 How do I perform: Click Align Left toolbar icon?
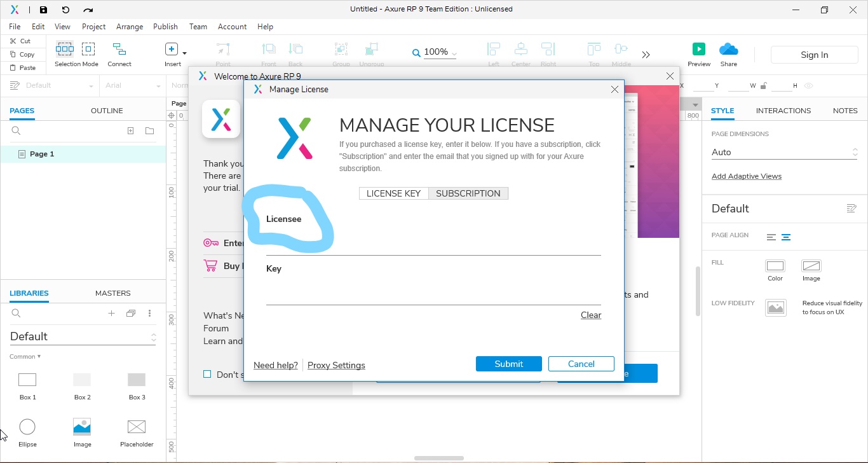[x=494, y=49]
